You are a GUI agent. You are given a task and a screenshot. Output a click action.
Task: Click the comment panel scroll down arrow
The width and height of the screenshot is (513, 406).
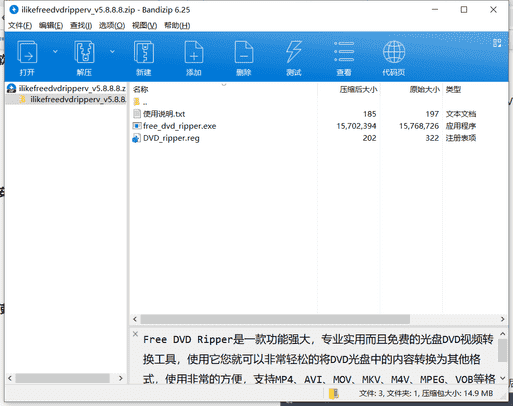click(x=503, y=378)
